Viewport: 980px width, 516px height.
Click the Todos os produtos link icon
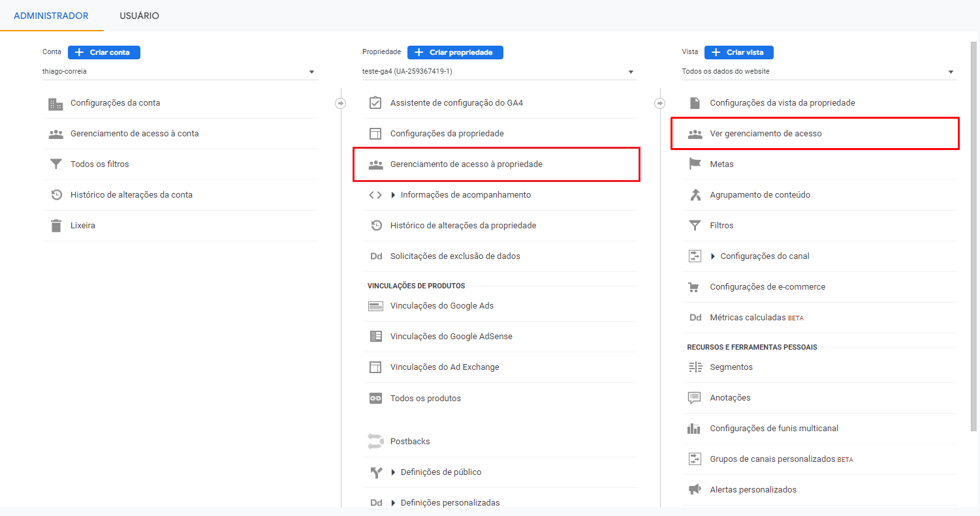point(375,399)
